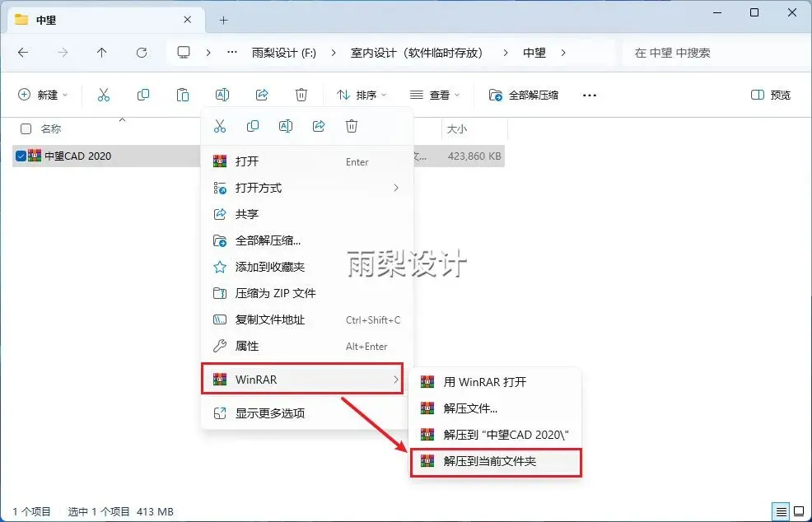Sort by the 大小 column header

pyautogui.click(x=457, y=129)
